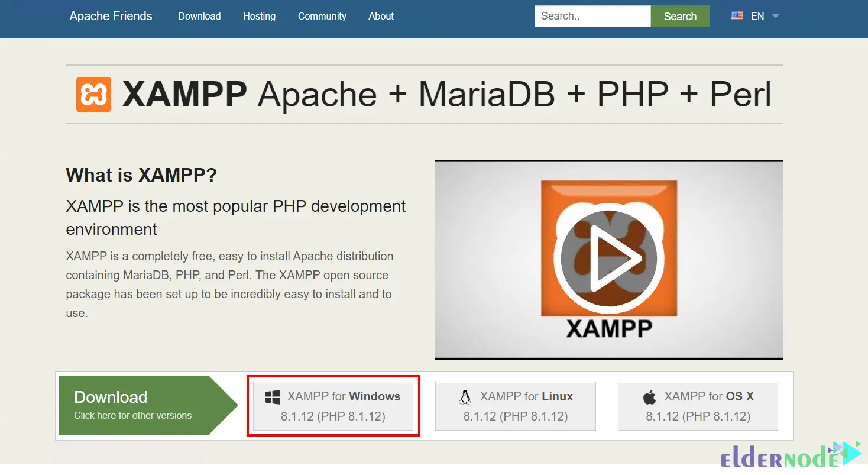The image size is (868, 475).
Task: Open the EN language dropdown
Action: tap(757, 16)
